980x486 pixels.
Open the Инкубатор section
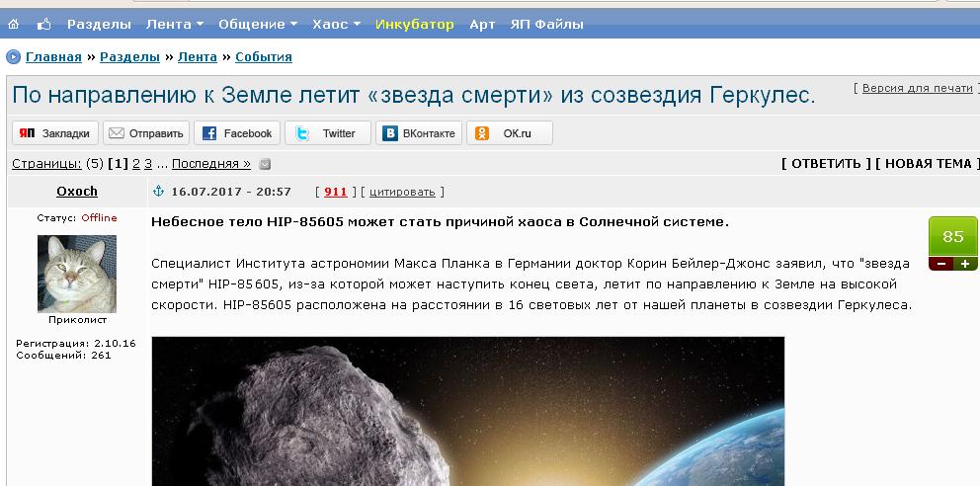(x=414, y=25)
